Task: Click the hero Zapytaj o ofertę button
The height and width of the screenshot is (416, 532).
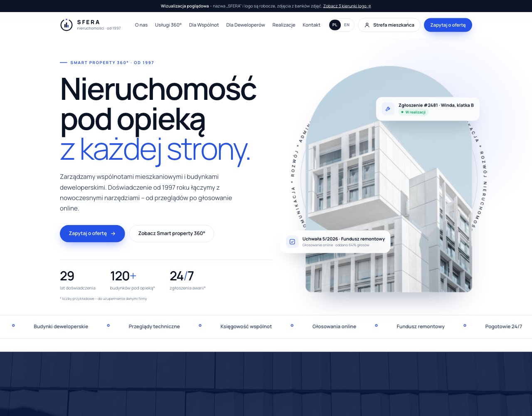Action: pos(92,233)
